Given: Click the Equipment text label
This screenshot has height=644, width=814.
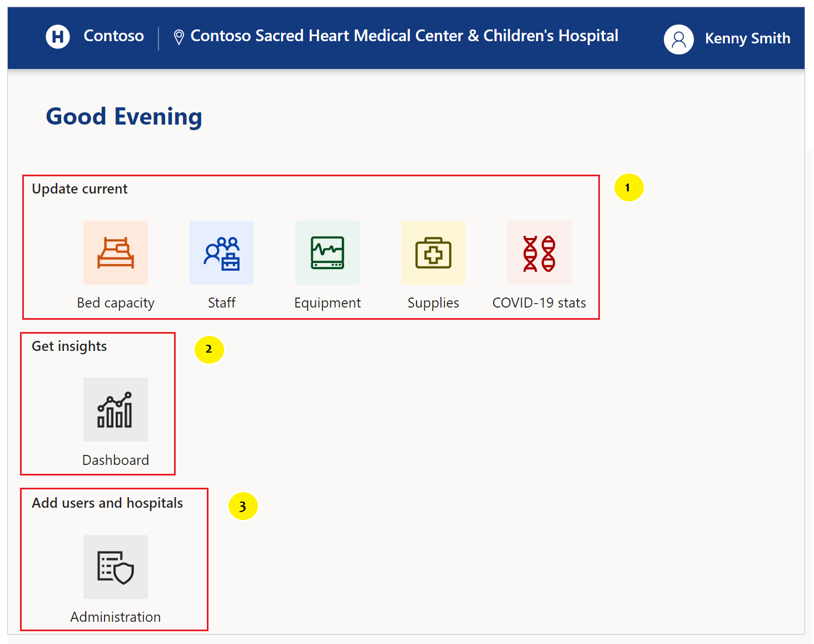Looking at the screenshot, I should point(327,303).
